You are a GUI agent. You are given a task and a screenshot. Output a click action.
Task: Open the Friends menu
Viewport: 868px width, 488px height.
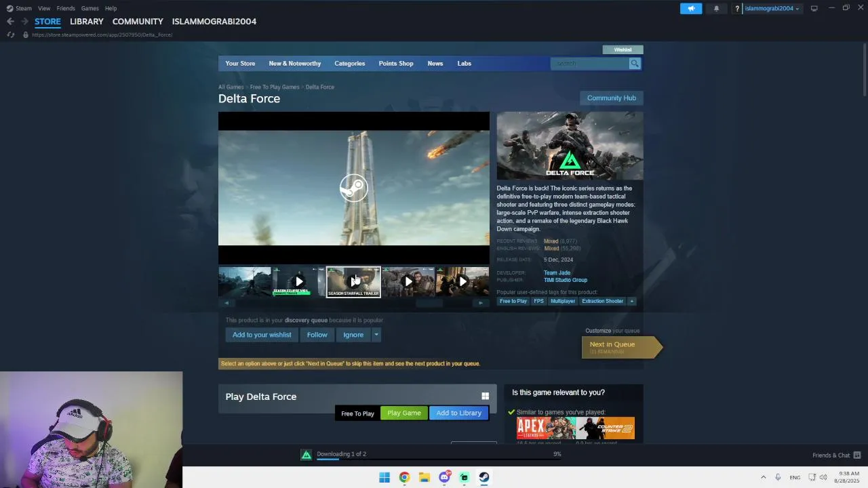click(x=66, y=8)
